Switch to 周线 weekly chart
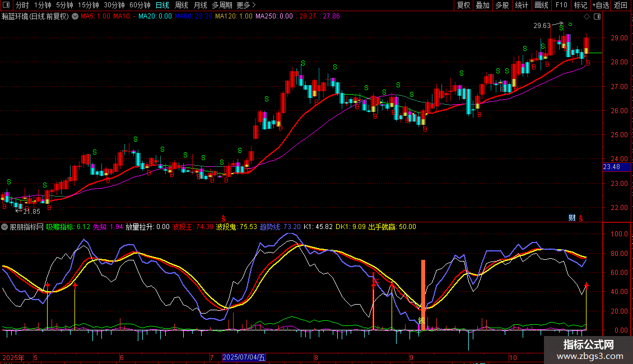This screenshot has height=364, width=633. (x=181, y=5)
